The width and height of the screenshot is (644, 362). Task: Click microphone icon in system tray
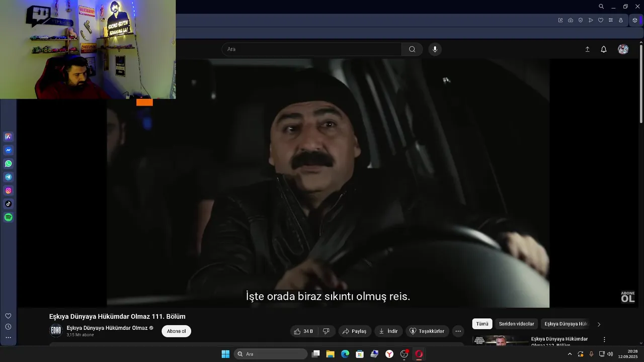click(591, 354)
